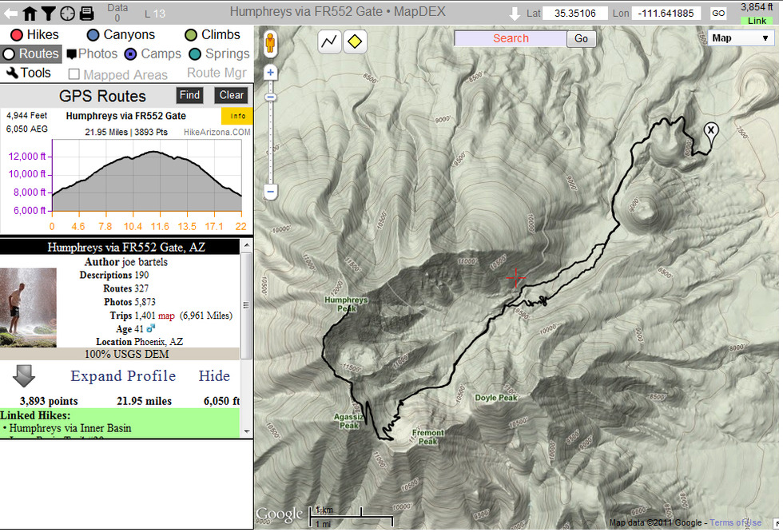Click the info panel scrollbar down arrow
This screenshot has height=532, width=783.
(x=247, y=431)
